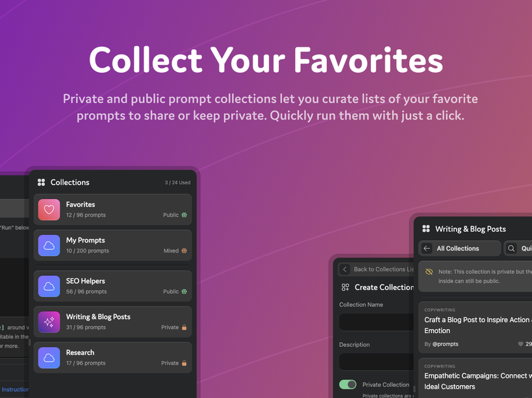Screen dimensions: 532x398
Task: Open the SEO Helpers collection
Action: point(112,286)
